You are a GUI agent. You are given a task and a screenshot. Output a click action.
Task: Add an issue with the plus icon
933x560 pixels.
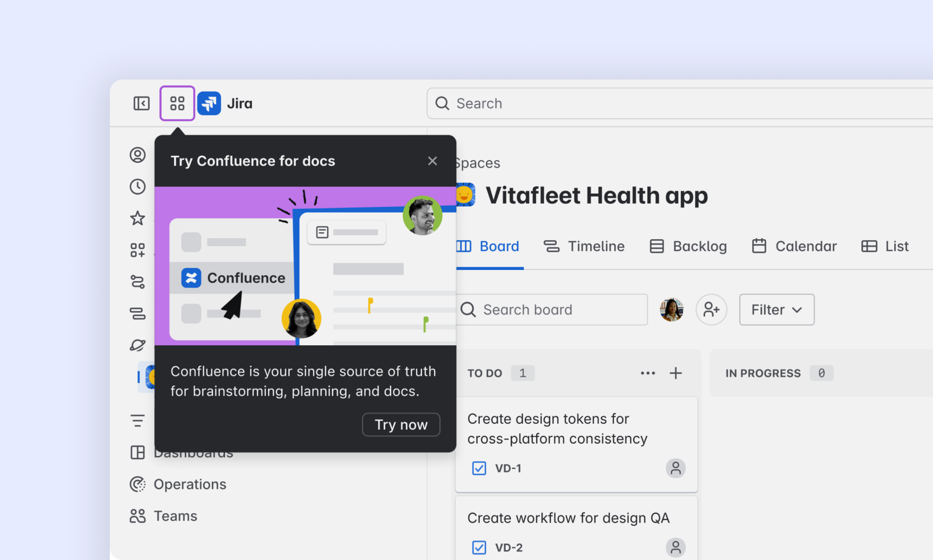(x=676, y=373)
